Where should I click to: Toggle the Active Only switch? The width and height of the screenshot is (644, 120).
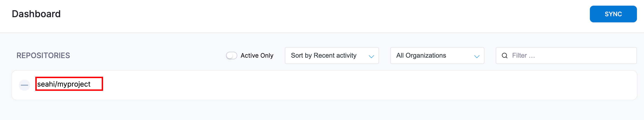pyautogui.click(x=232, y=56)
